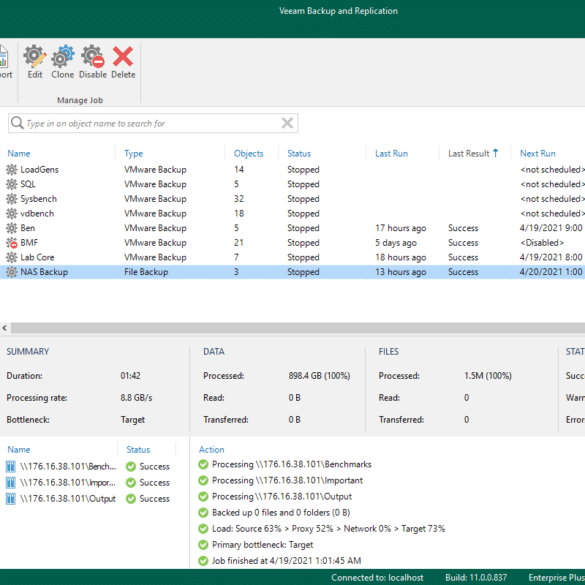Click the Important share file-share icon
Screen dimensions: 585x585
[x=10, y=482]
